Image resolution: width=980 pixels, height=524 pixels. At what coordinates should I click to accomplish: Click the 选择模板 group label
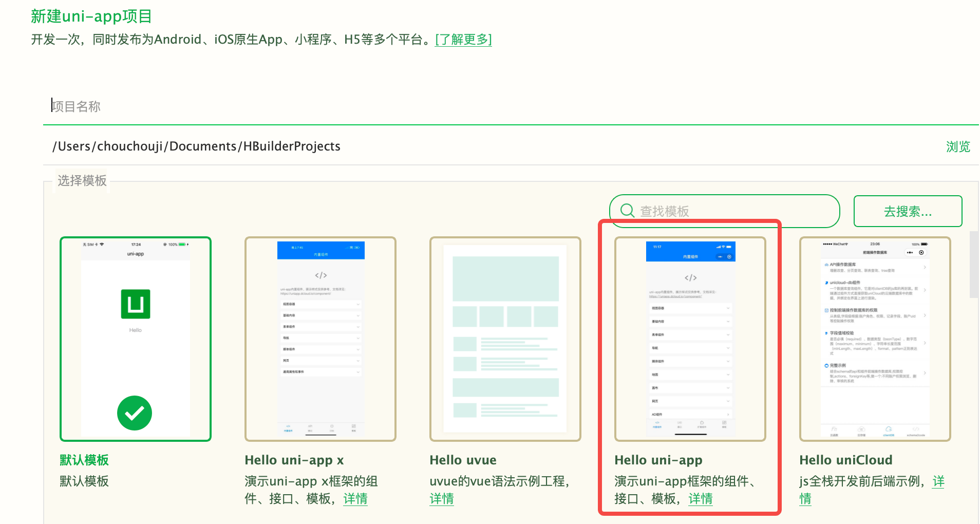(82, 181)
